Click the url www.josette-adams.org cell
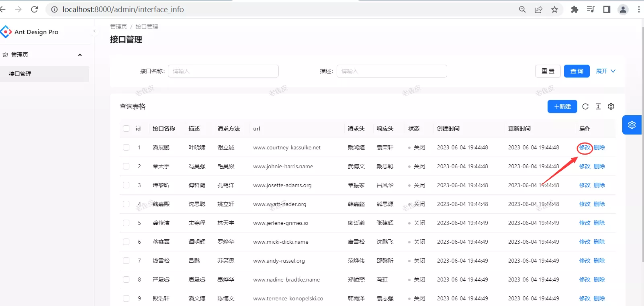The image size is (644, 306). (282, 185)
